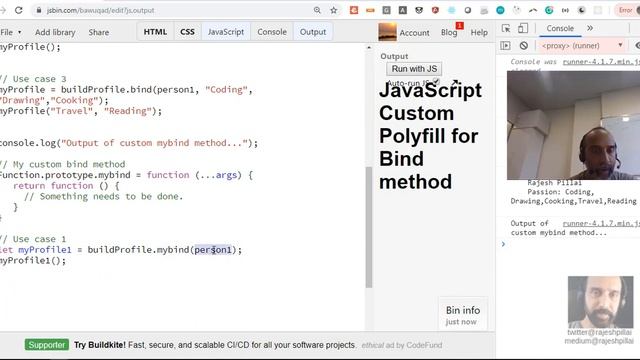The width and height of the screenshot is (640, 360).
Task: Click the green Supporter button
Action: tap(47, 345)
